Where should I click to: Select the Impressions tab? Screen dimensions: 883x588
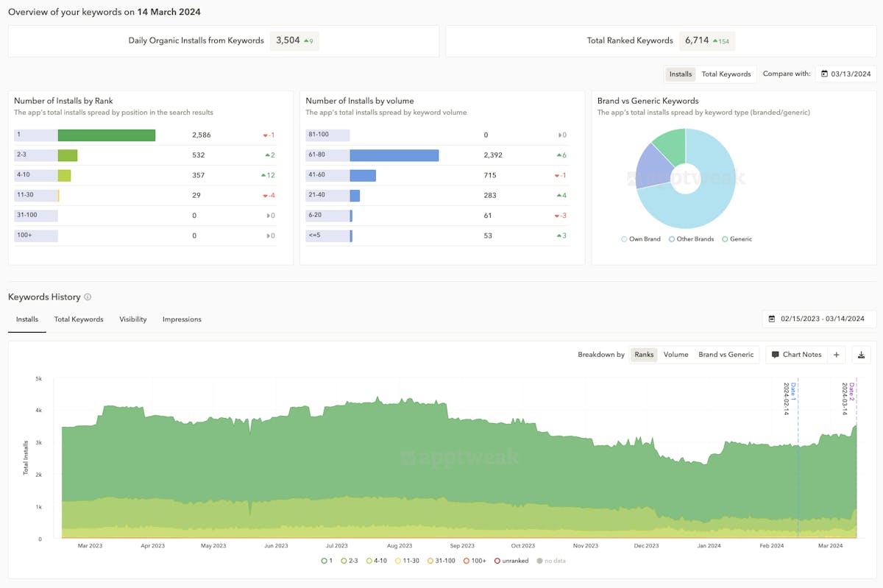tap(182, 319)
